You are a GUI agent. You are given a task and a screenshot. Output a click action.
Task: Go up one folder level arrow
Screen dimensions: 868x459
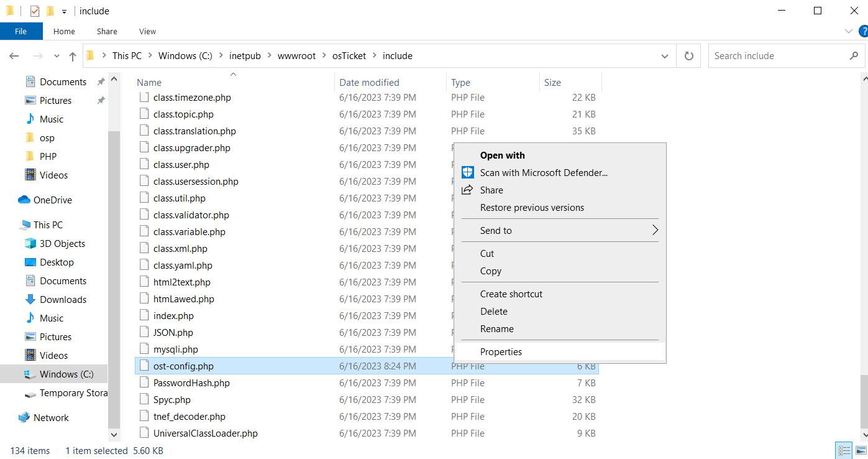[x=73, y=56]
